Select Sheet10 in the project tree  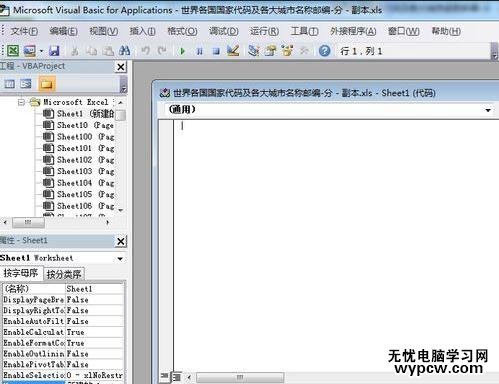[x=79, y=125]
